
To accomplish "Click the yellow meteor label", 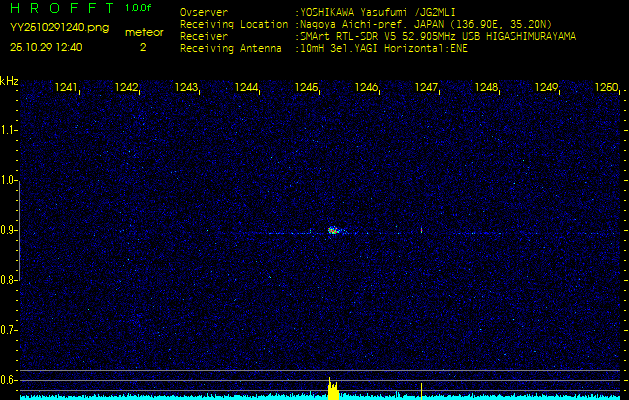I will point(143,32).
